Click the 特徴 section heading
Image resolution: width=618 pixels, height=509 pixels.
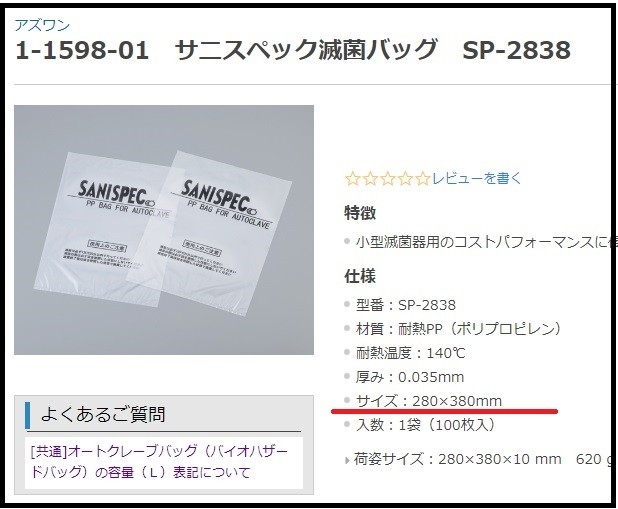click(360, 213)
